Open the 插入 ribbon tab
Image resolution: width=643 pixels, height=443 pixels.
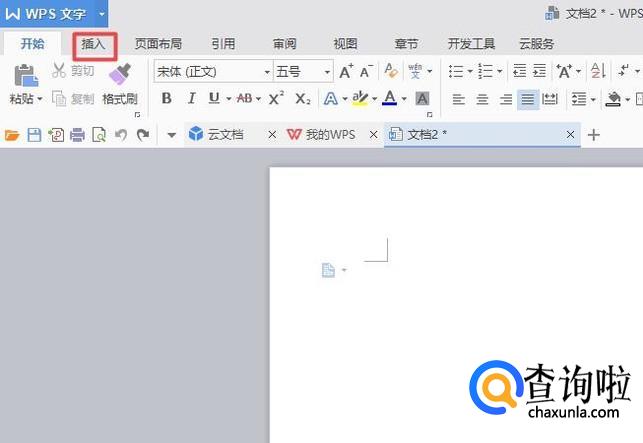point(94,44)
